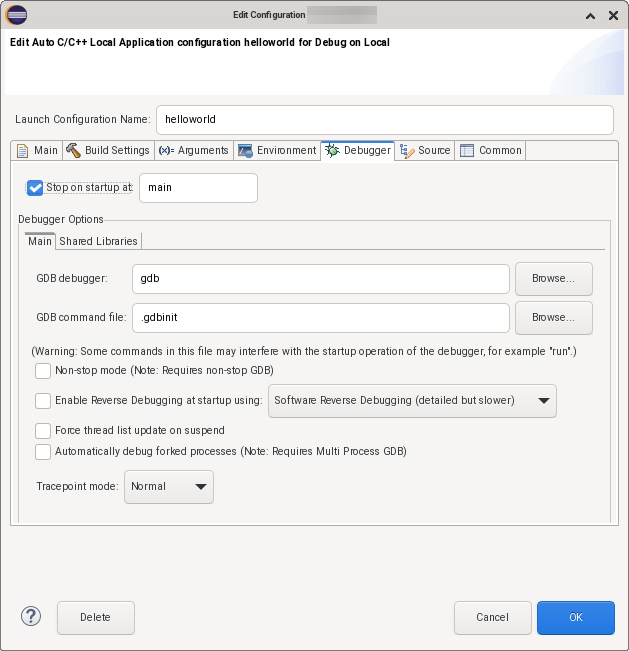Image resolution: width=629 pixels, height=651 pixels.
Task: Click the Environment tab monitor icon
Action: (245, 151)
